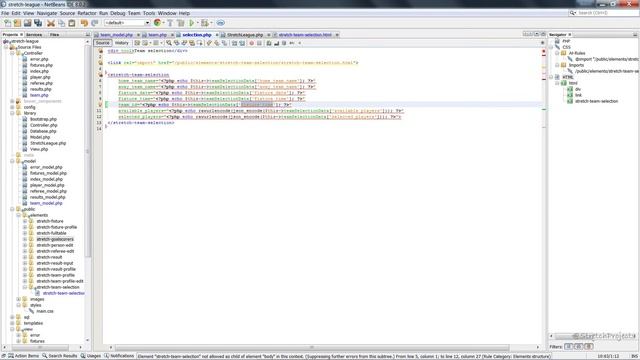Select referee.php in the Controller folder
The image size is (640, 360).
(41, 83)
